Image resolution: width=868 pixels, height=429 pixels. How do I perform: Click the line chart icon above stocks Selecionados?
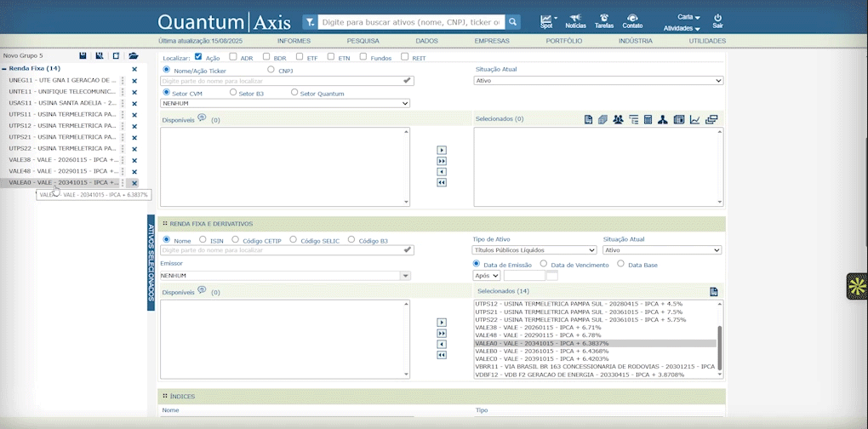(694, 119)
